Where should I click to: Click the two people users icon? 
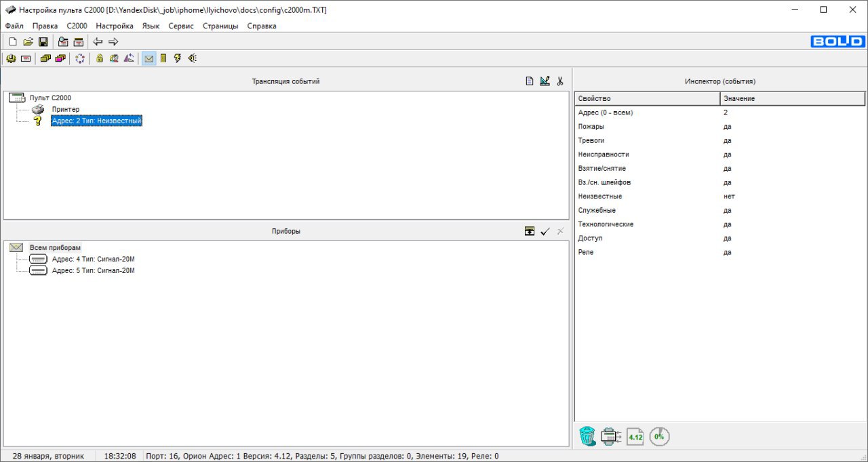[x=115, y=58]
